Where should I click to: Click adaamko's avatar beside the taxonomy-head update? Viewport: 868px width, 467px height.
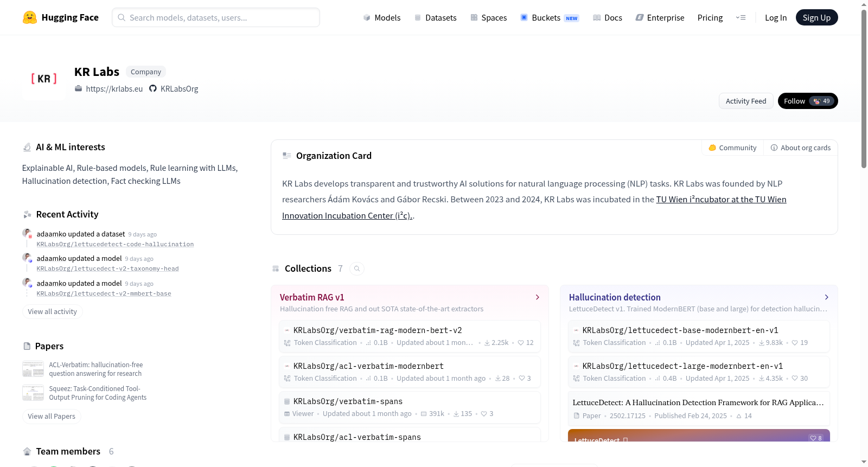[27, 258]
